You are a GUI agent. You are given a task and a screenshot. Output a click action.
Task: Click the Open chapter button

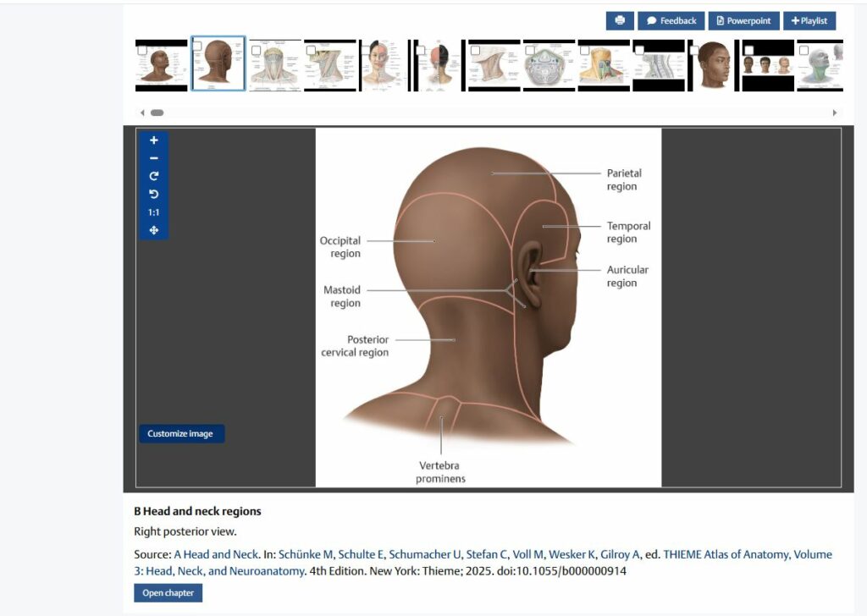tap(168, 593)
